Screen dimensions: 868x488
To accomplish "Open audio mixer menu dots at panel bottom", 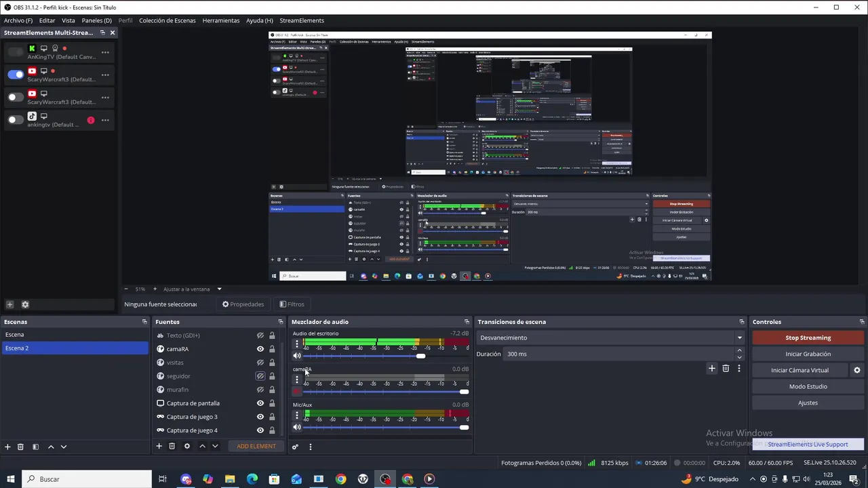I will (x=311, y=447).
